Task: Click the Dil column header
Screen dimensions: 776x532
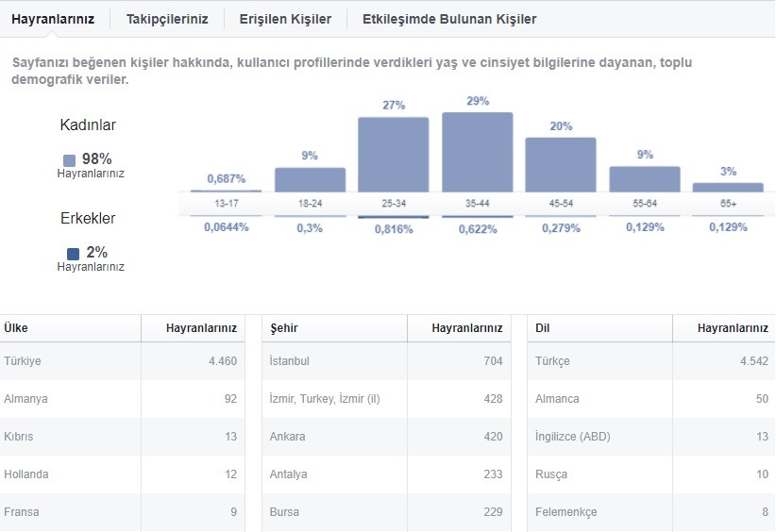Action: [543, 328]
